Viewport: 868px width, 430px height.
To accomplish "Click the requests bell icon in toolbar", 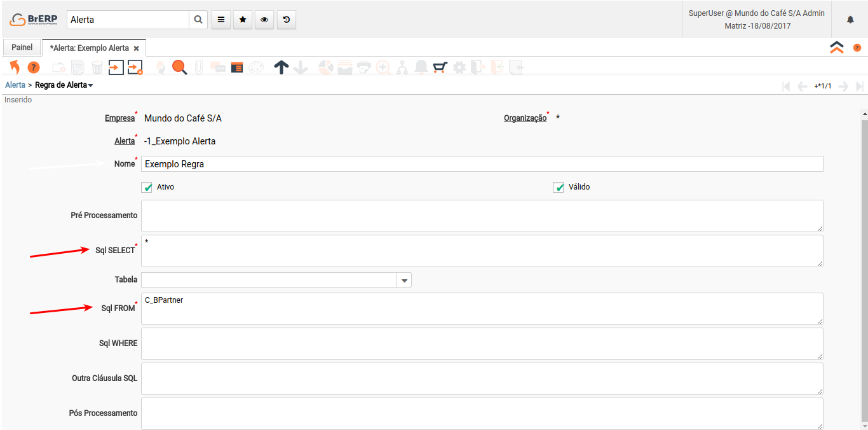I will click(421, 67).
